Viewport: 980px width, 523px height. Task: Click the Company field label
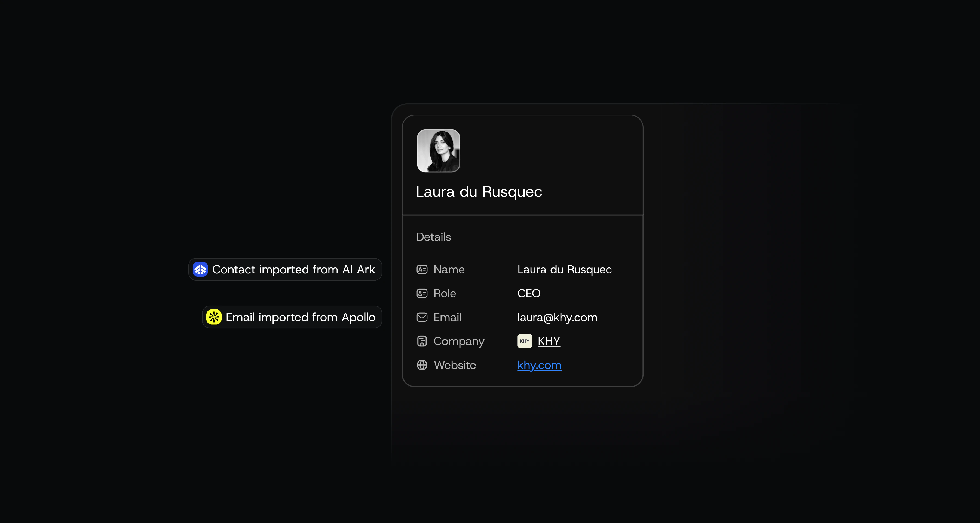(459, 341)
